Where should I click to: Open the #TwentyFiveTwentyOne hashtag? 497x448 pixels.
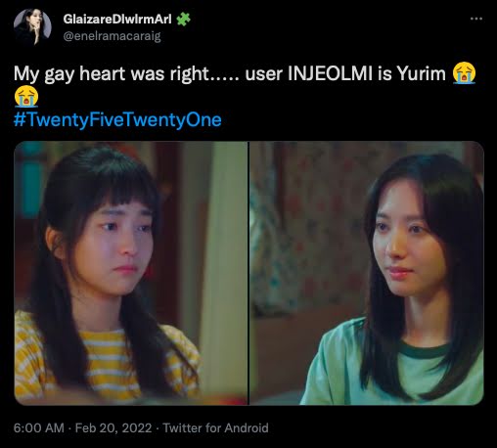coord(117,119)
